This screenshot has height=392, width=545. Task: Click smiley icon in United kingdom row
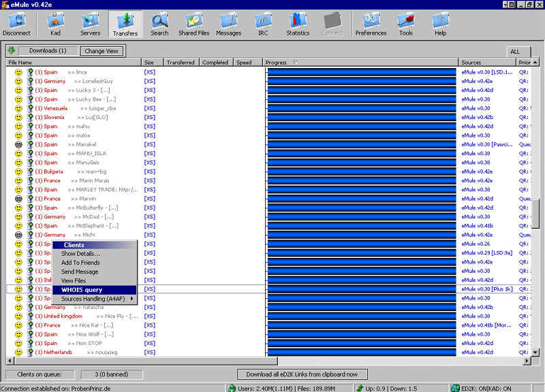click(18, 316)
